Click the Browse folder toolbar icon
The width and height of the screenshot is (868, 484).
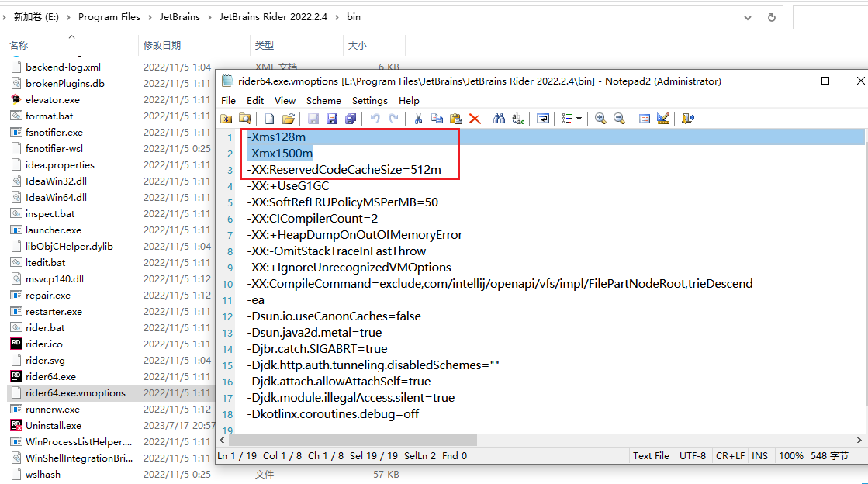(x=244, y=119)
